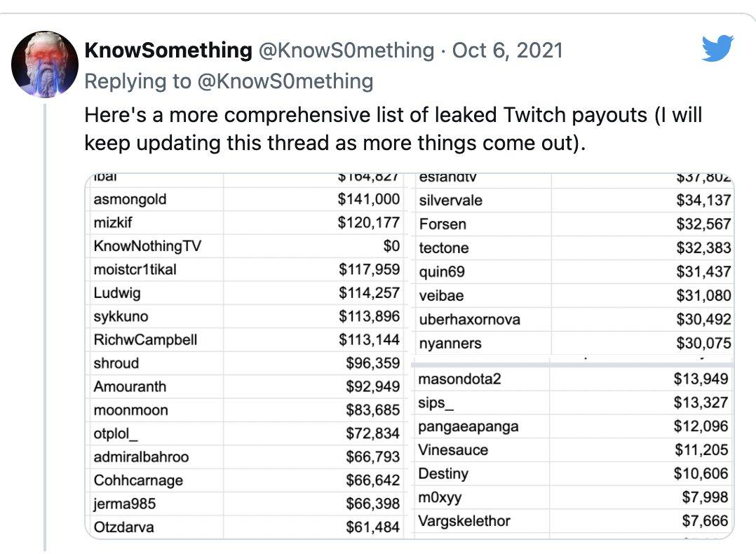Image resolution: width=756 pixels, height=554 pixels.
Task: Open the KnowSomething profile avatar
Action: (x=45, y=65)
